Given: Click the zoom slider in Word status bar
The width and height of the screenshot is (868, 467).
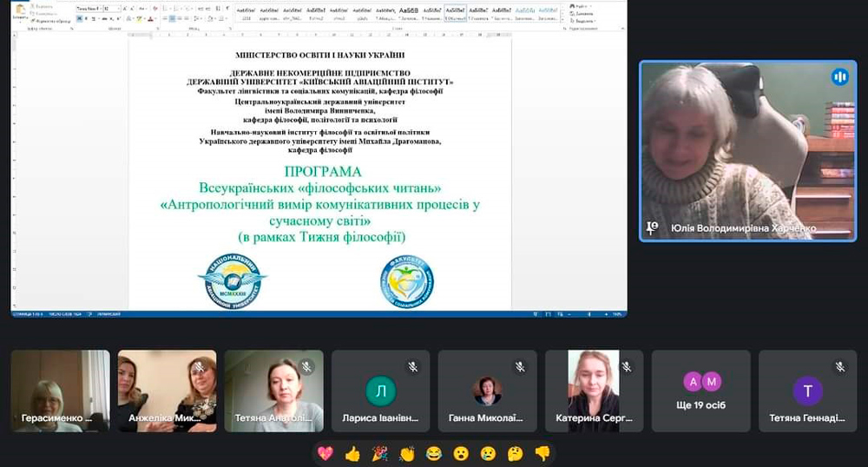Looking at the screenshot, I should click(x=589, y=314).
